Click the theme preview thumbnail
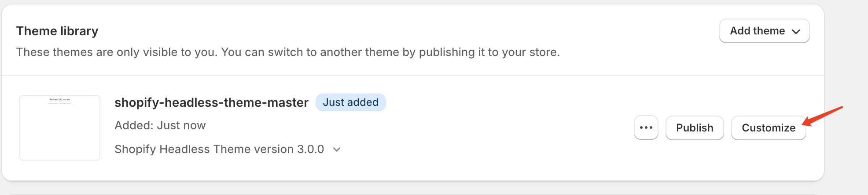 (x=60, y=128)
